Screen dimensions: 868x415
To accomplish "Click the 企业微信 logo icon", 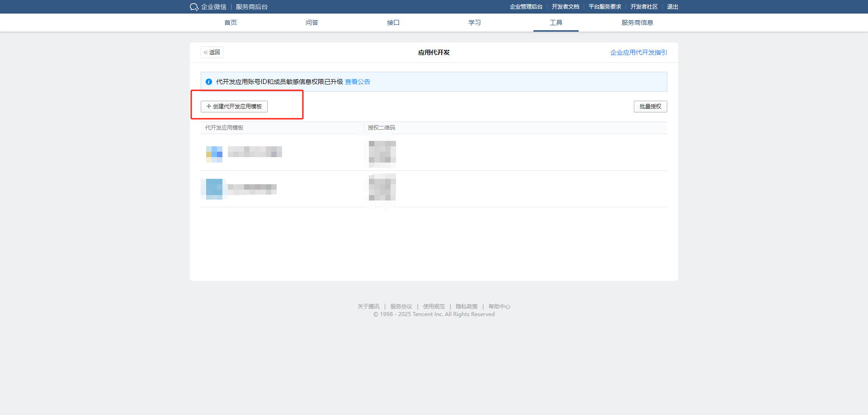I will [194, 7].
